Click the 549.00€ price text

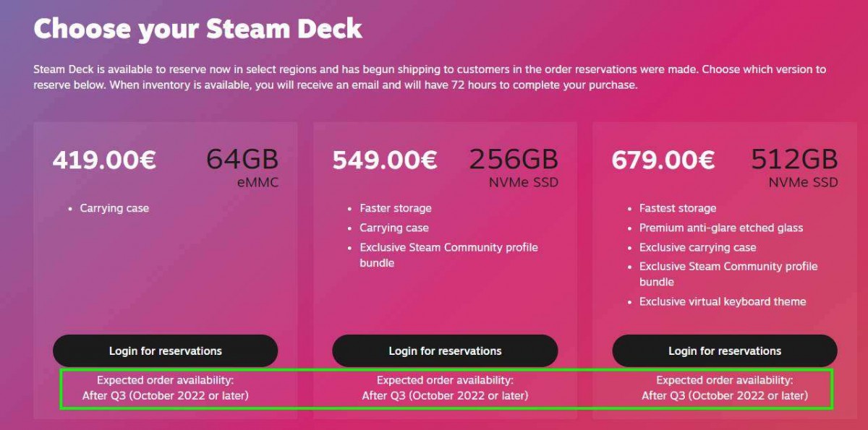[x=384, y=160]
